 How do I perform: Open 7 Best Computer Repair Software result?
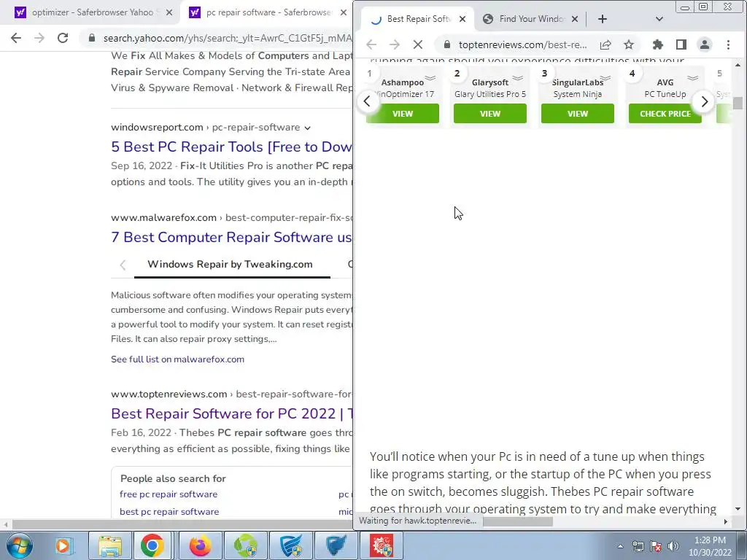click(x=231, y=237)
